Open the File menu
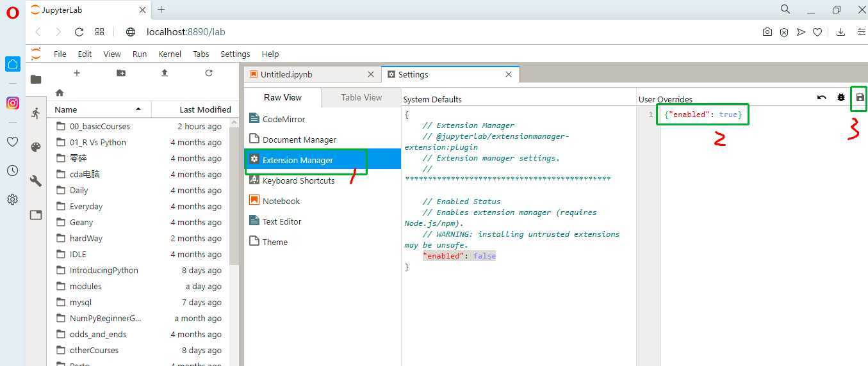The width and height of the screenshot is (868, 366). tap(60, 54)
